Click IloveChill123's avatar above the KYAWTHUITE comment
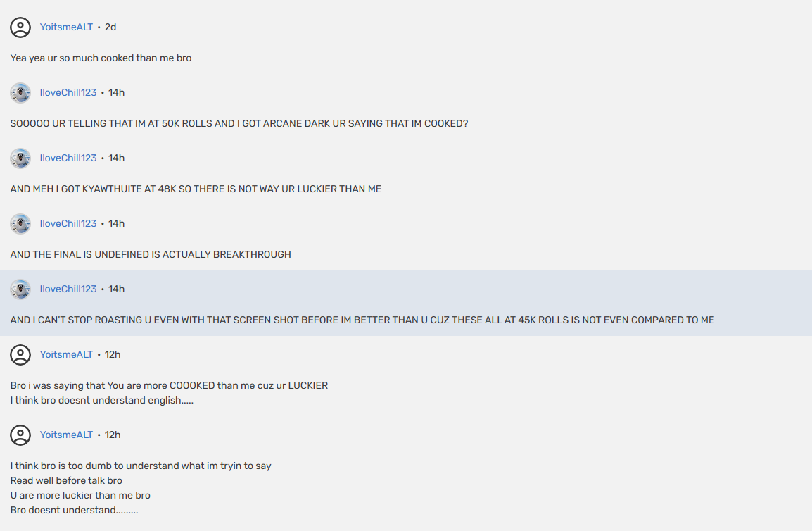 [20, 158]
